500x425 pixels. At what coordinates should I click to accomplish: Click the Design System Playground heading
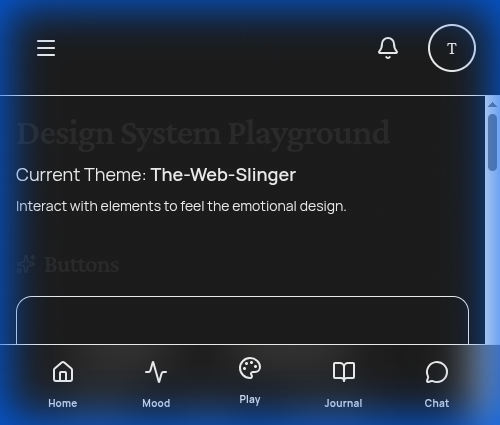[203, 134]
